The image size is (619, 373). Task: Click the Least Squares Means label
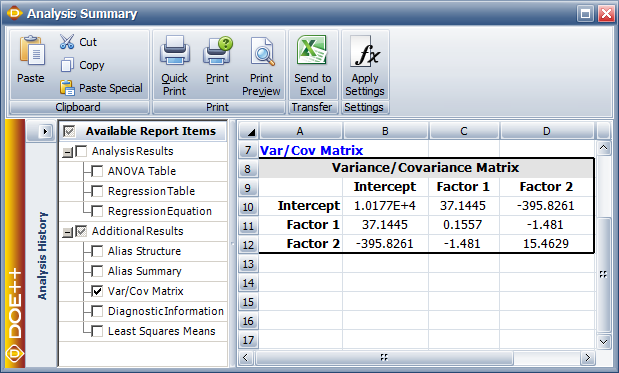pos(162,331)
